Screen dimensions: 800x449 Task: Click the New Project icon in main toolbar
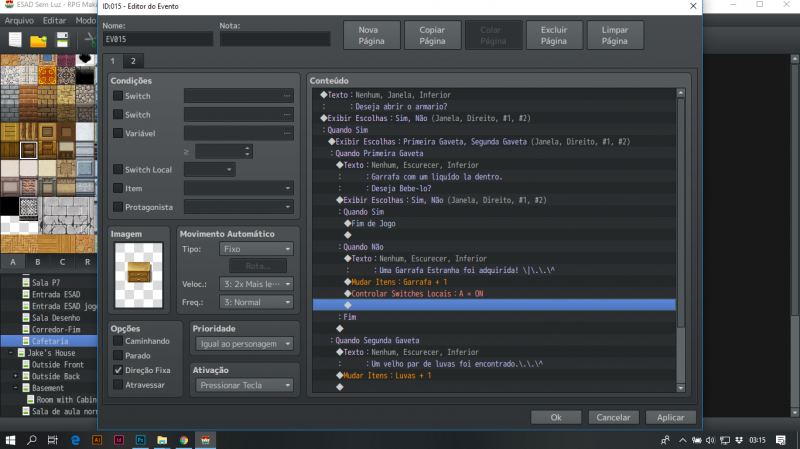click(15, 40)
